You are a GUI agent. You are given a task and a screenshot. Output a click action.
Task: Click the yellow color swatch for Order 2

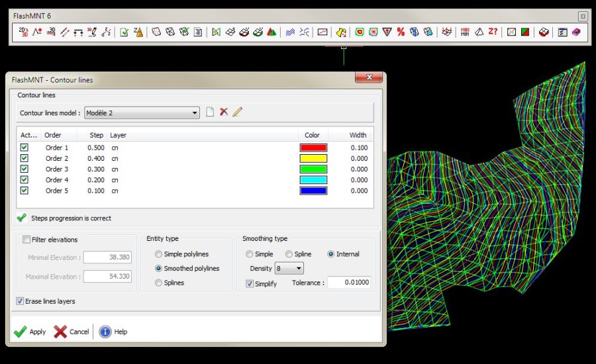313,158
